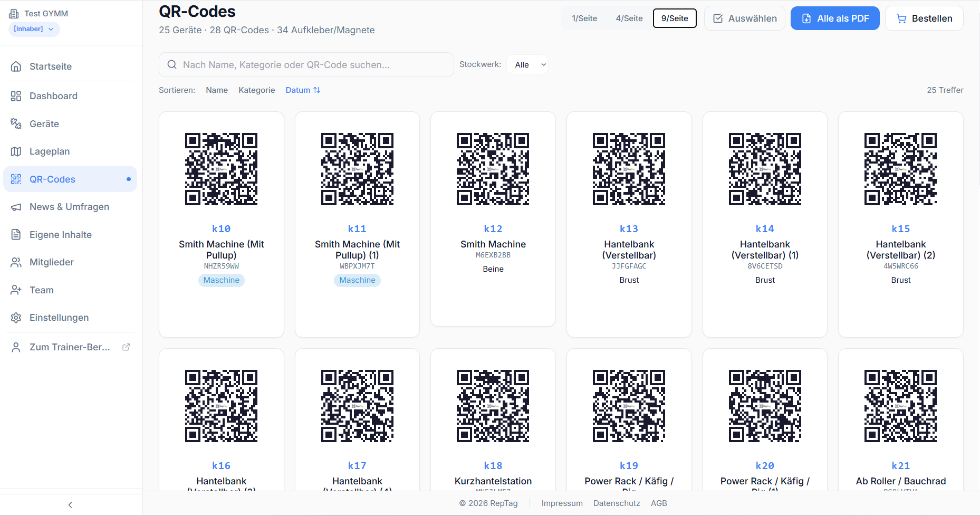Click the k20 QR code image
This screenshot has width=980, height=516.
pos(765,406)
